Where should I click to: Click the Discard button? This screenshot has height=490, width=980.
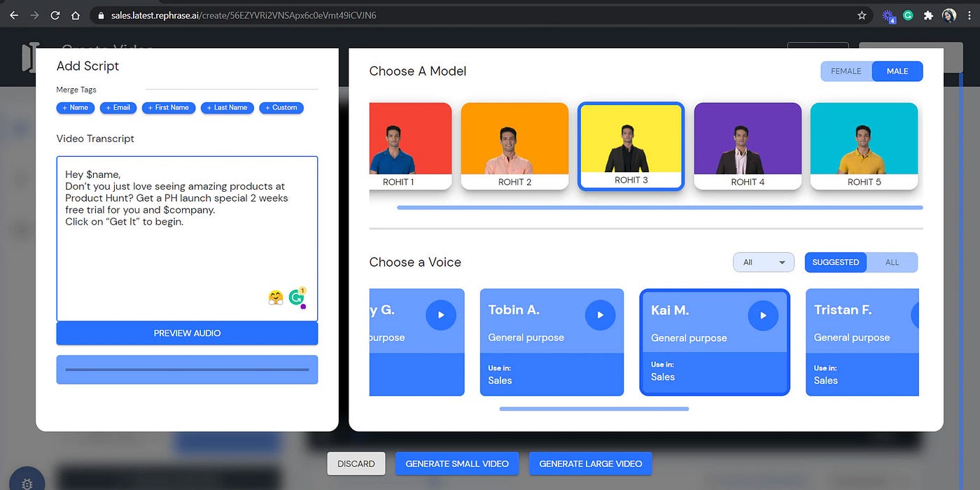click(356, 463)
